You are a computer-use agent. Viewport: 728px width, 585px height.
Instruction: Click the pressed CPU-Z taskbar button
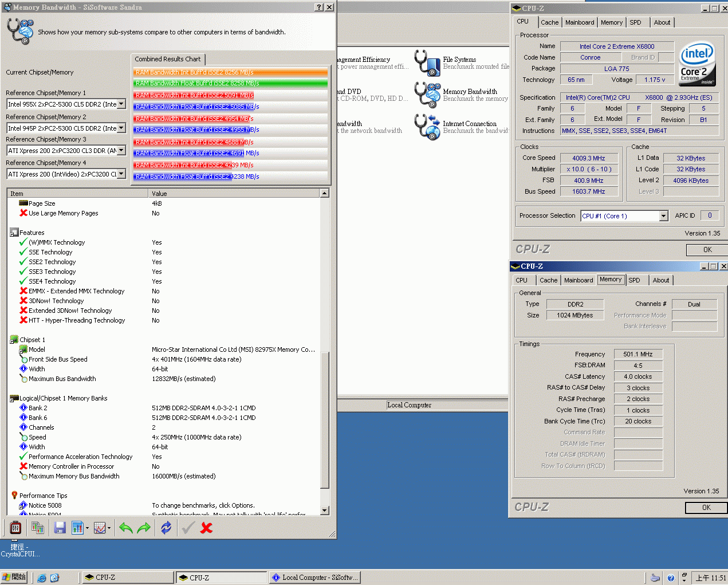pos(221,578)
